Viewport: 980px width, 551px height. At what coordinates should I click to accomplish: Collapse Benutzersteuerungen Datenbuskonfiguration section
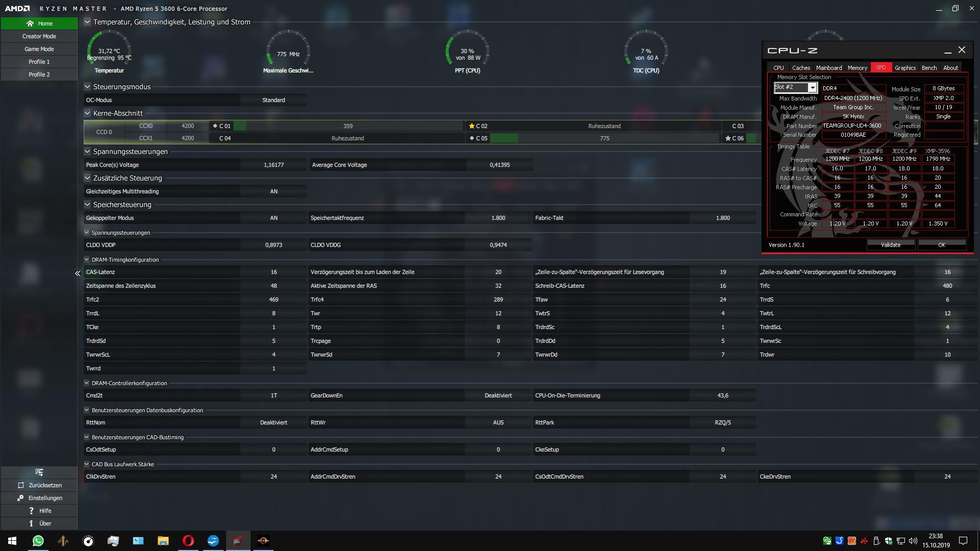[x=87, y=410]
